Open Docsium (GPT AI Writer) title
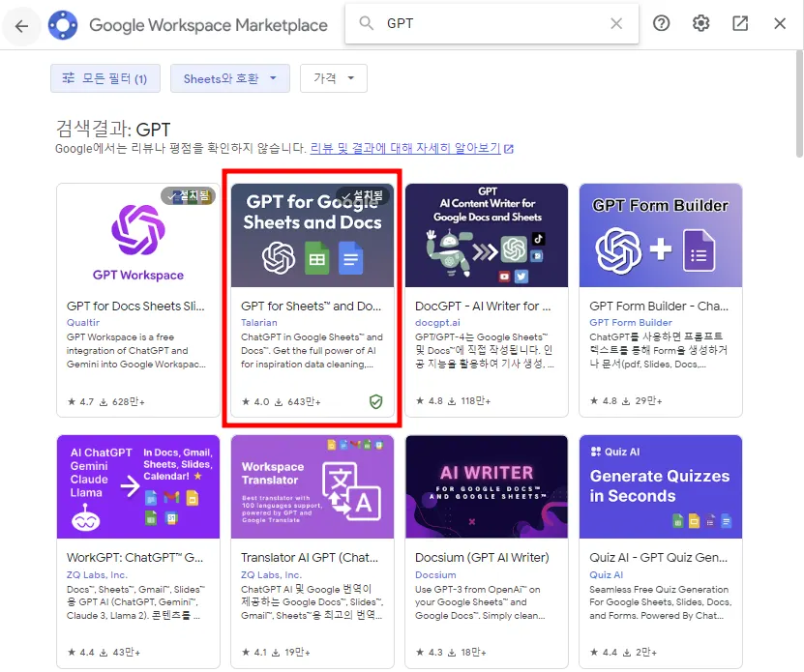Screen dimensions: 804x672 tap(482, 558)
